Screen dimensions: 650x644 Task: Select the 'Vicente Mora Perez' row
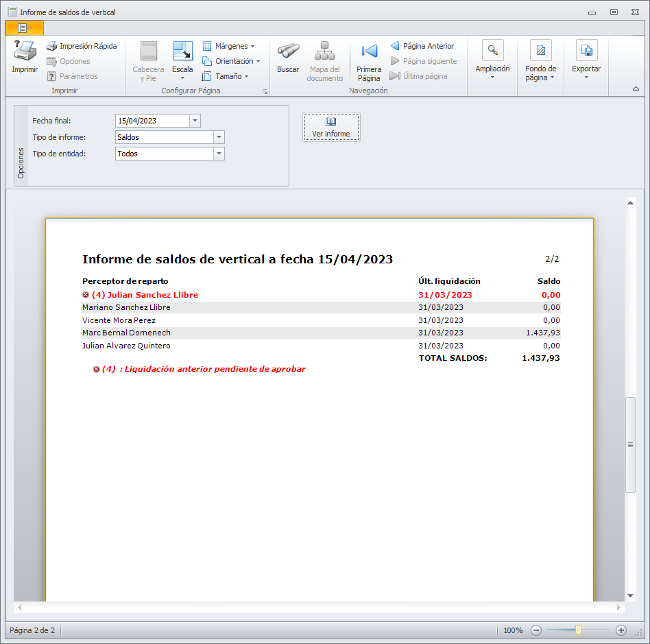[321, 320]
